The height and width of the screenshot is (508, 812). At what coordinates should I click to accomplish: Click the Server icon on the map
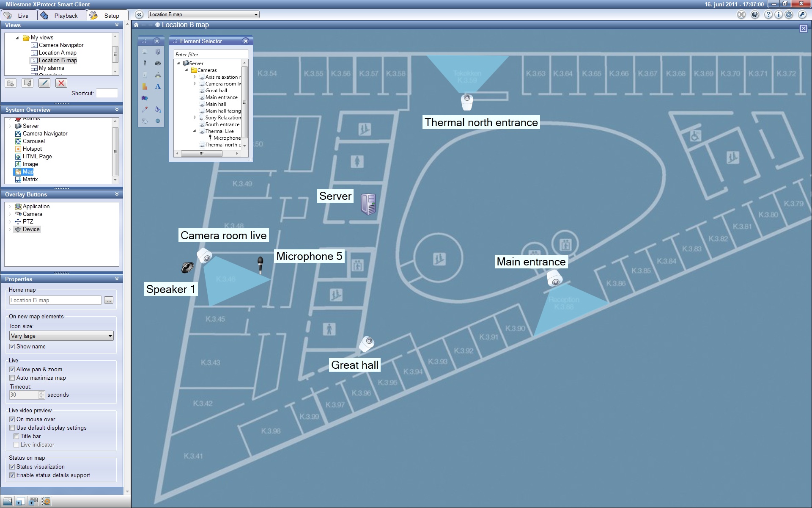368,204
